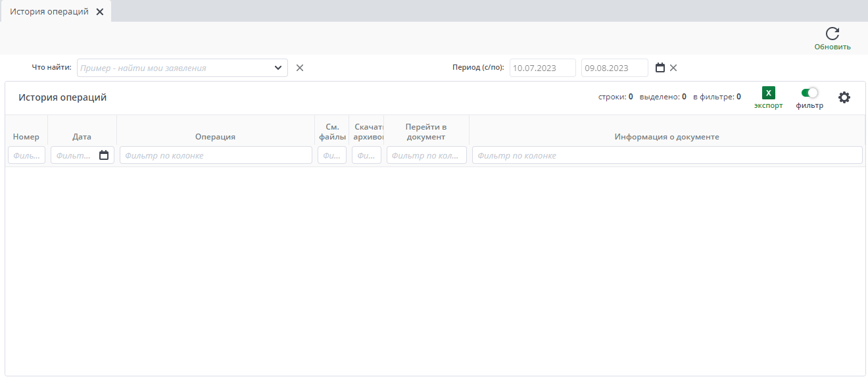This screenshot has width=868, height=379.
Task: Click the Номер column filter input
Action: pyautogui.click(x=26, y=155)
